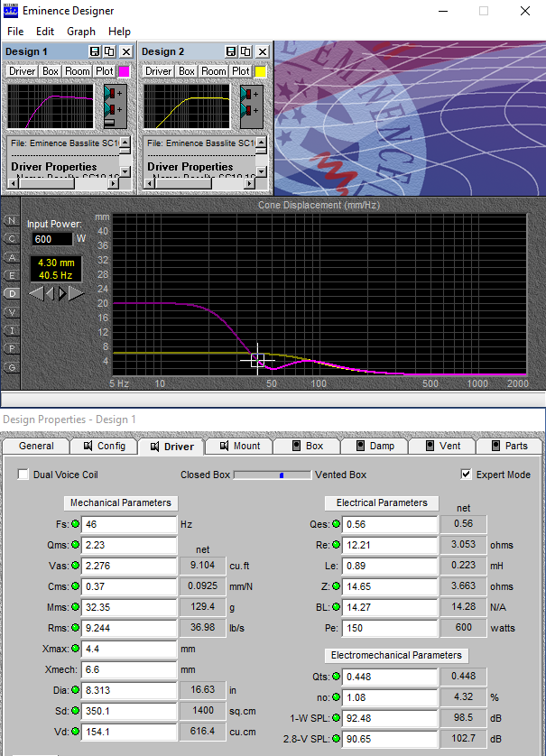Open the Edit menu

point(45,32)
